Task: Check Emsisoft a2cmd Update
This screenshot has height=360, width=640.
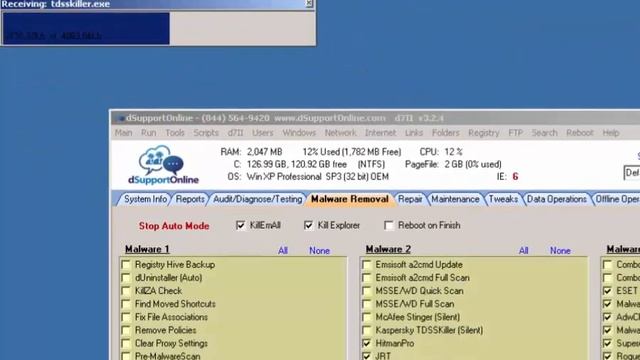Action: 367,264
